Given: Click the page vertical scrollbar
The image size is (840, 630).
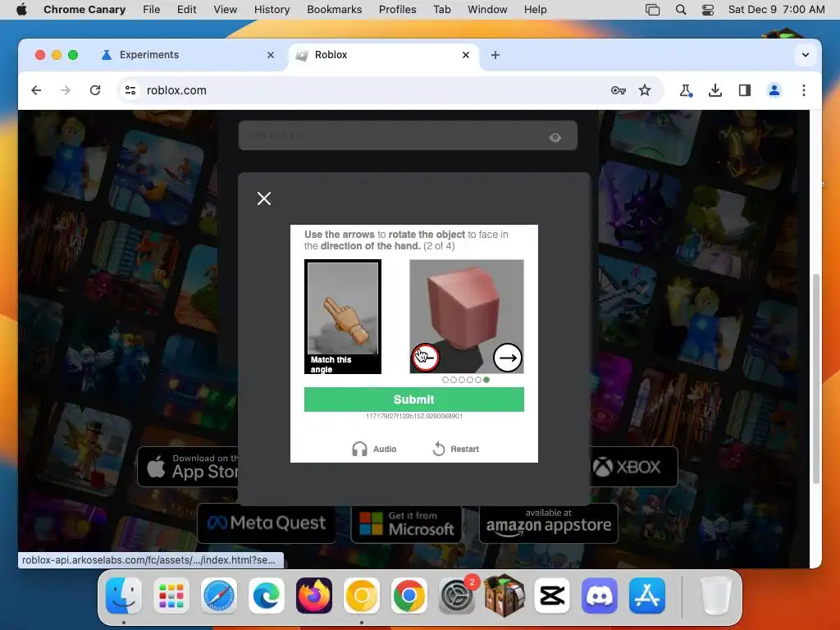Looking at the screenshot, I should 816,378.
